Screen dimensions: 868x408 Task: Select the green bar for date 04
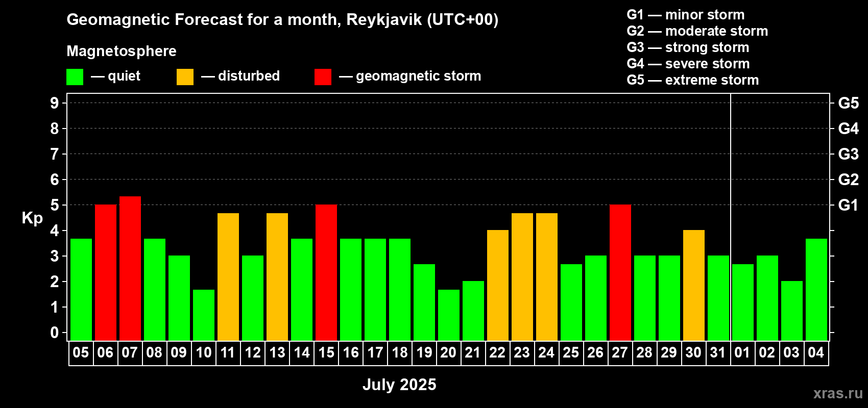point(816,290)
